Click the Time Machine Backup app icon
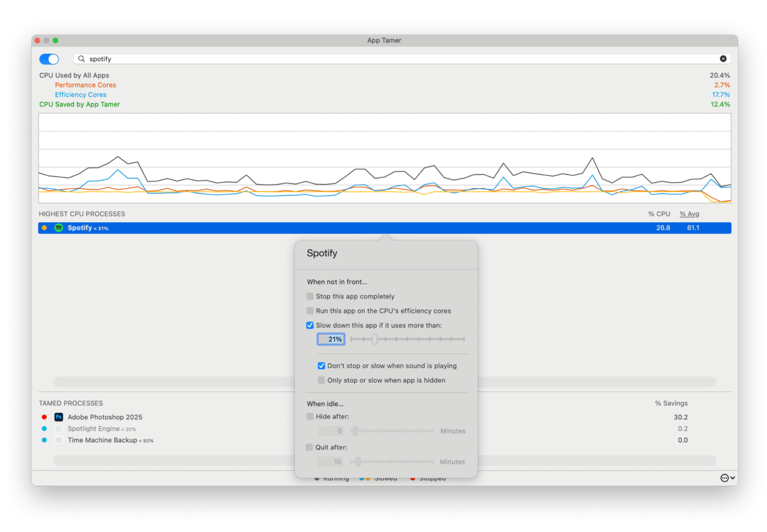767x532 pixels. click(x=59, y=440)
